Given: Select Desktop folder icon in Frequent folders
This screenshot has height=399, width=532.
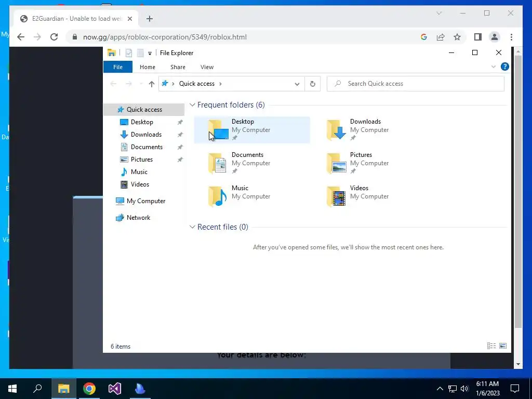Looking at the screenshot, I should (x=218, y=129).
